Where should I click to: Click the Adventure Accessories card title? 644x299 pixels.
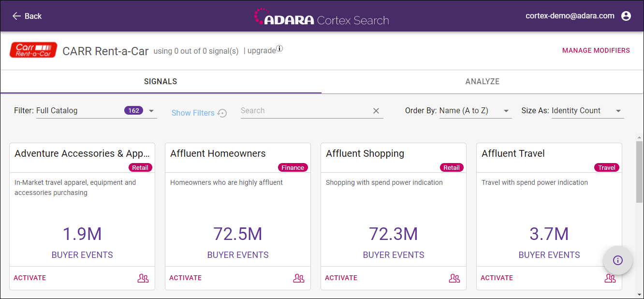click(x=82, y=153)
